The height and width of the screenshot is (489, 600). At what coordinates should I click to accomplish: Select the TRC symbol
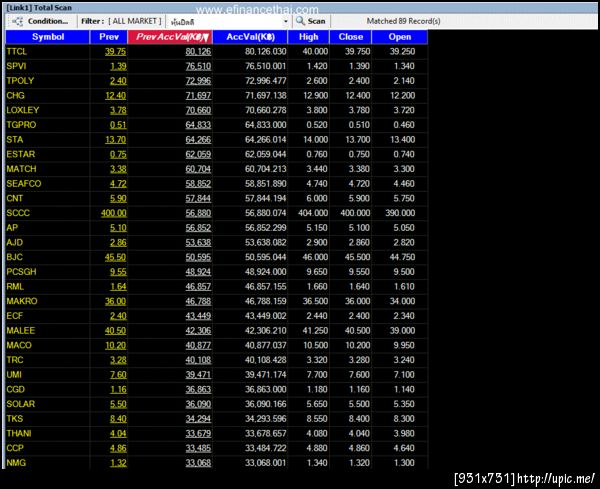[x=15, y=360]
